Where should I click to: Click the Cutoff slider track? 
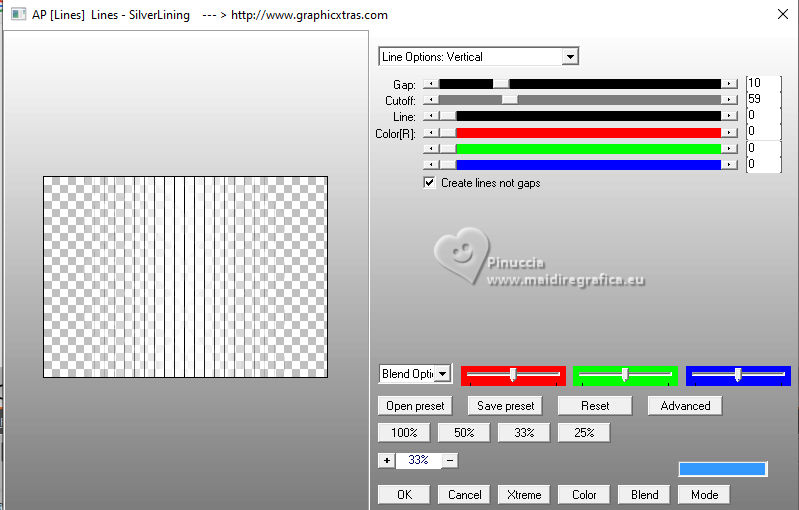point(580,100)
